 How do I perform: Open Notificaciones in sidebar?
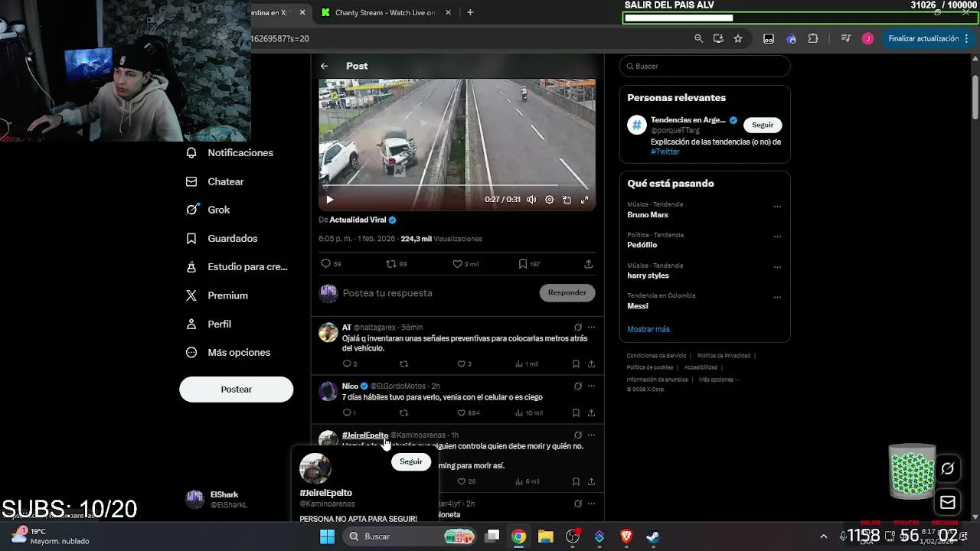(230, 153)
